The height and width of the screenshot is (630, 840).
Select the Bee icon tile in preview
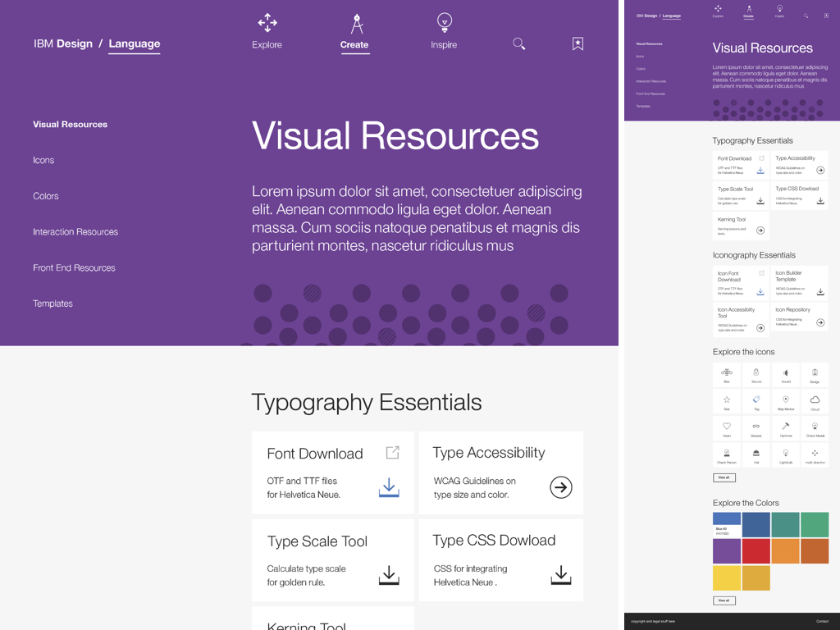tap(727, 374)
